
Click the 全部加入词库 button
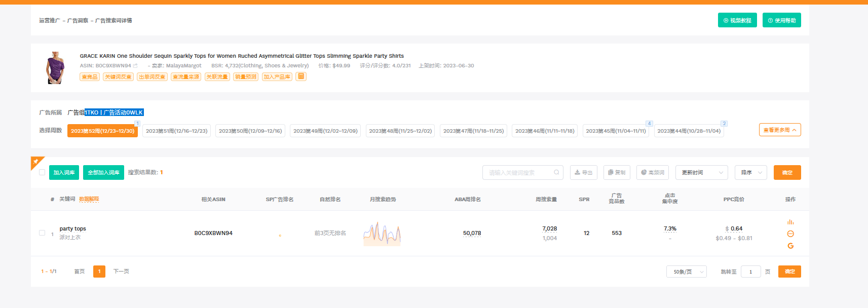click(x=103, y=172)
